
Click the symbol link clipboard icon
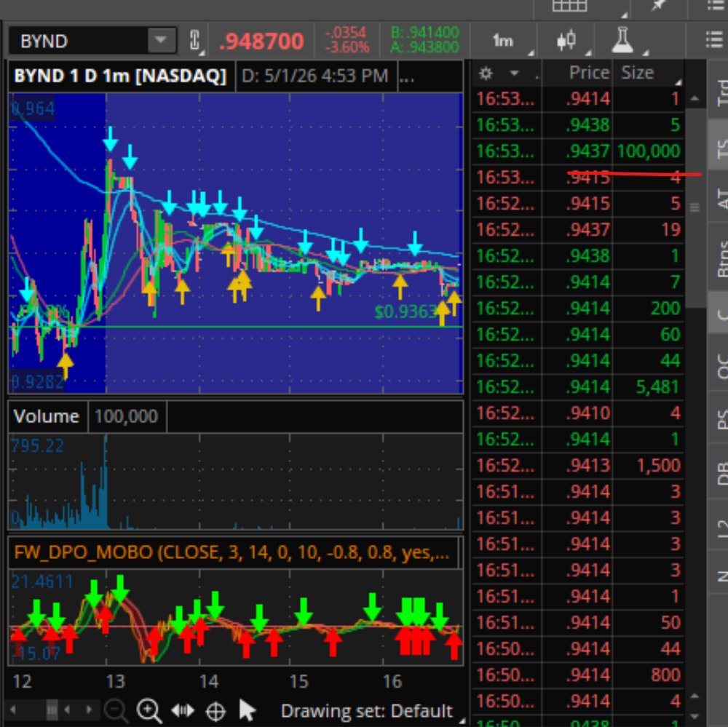pyautogui.click(x=195, y=41)
